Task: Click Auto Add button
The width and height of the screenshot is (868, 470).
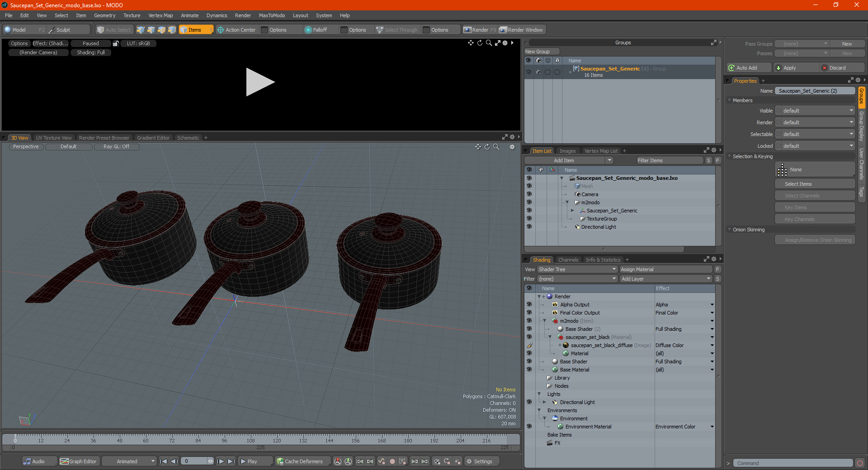Action: pyautogui.click(x=749, y=68)
